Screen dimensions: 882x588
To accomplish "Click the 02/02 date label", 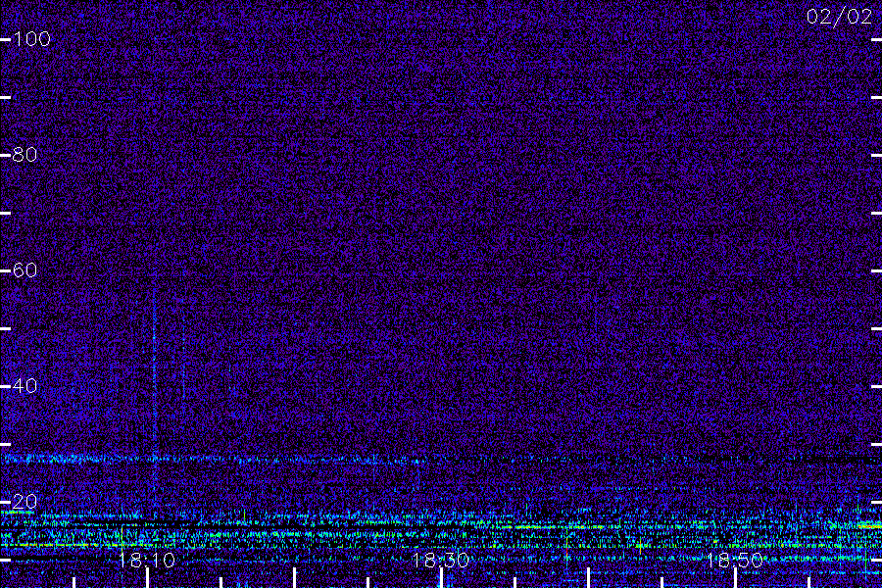I will point(839,17).
